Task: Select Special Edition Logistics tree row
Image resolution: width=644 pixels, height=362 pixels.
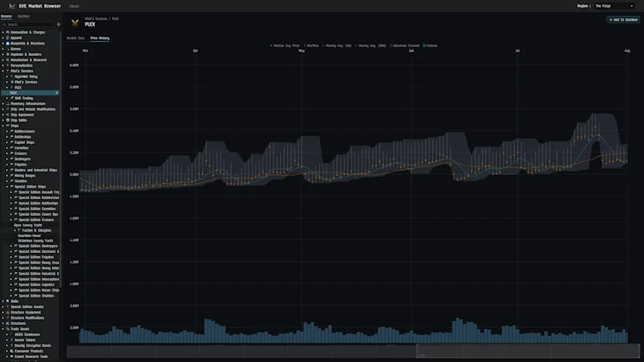Action: point(36,285)
